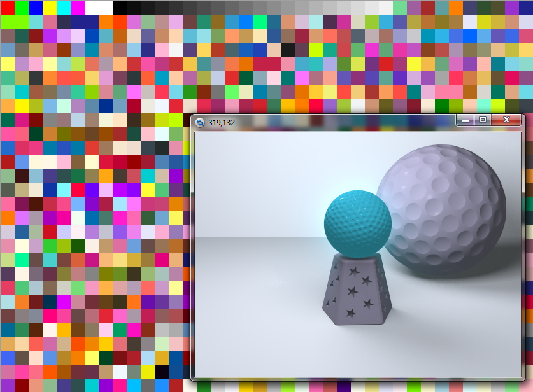The width and height of the screenshot is (533, 392).
Task: Choose the magenta swatch in the top row
Action: [77, 7]
